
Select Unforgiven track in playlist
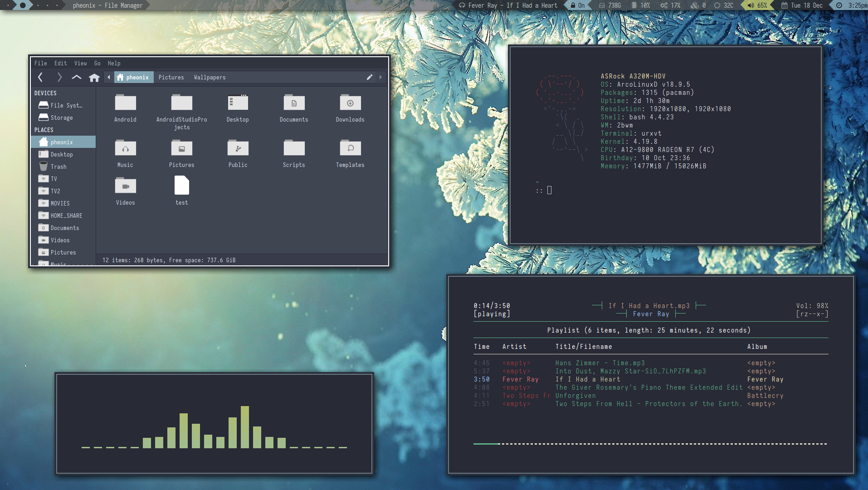point(650,396)
